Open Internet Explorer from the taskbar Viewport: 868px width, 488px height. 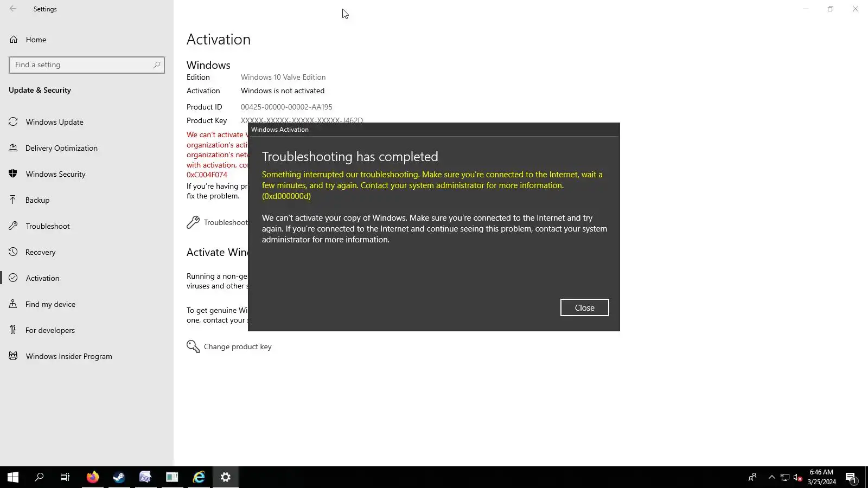coord(199,477)
